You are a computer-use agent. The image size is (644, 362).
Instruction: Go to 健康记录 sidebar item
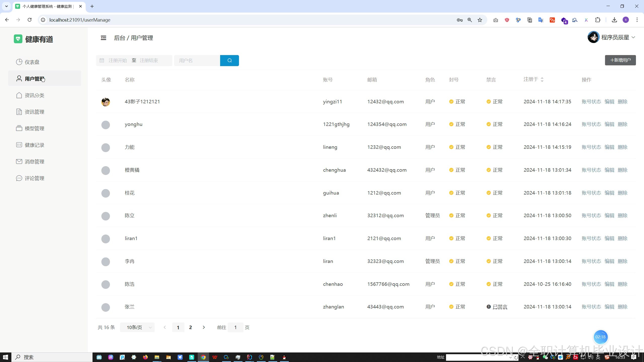34,145
